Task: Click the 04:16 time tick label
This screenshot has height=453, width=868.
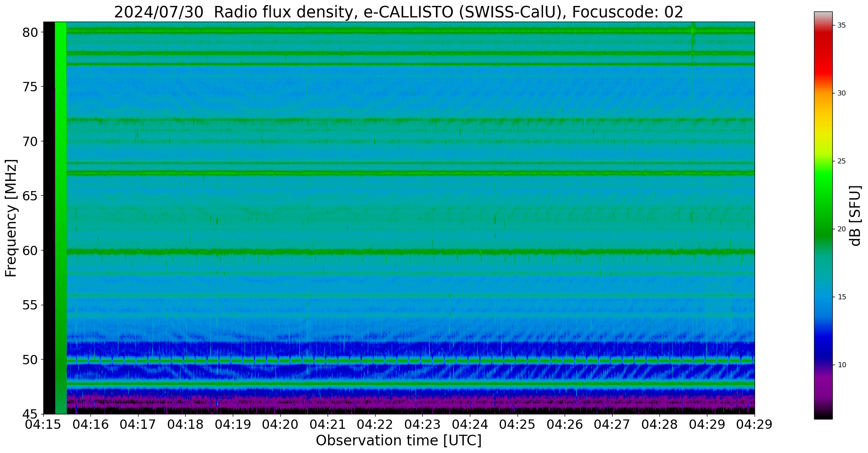Action: (91, 425)
